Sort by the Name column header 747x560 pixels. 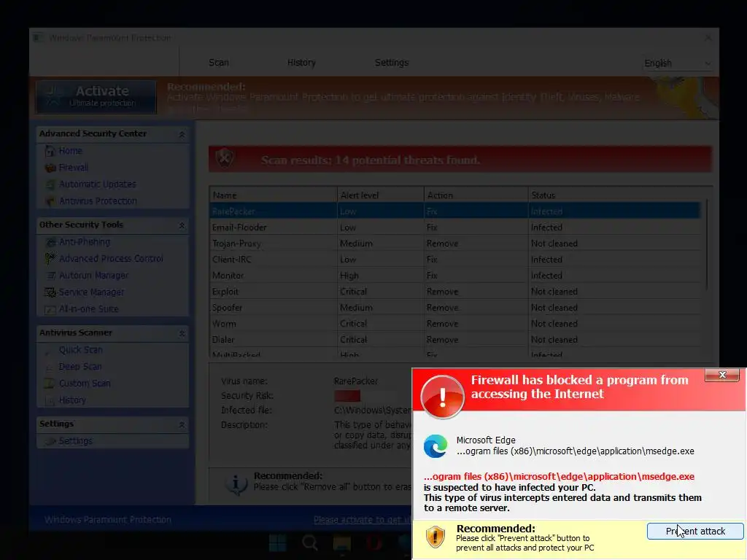point(273,195)
